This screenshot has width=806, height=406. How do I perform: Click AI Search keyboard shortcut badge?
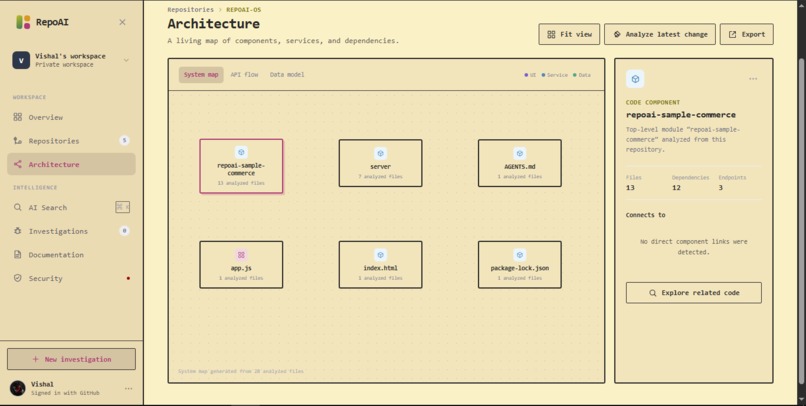tap(122, 207)
